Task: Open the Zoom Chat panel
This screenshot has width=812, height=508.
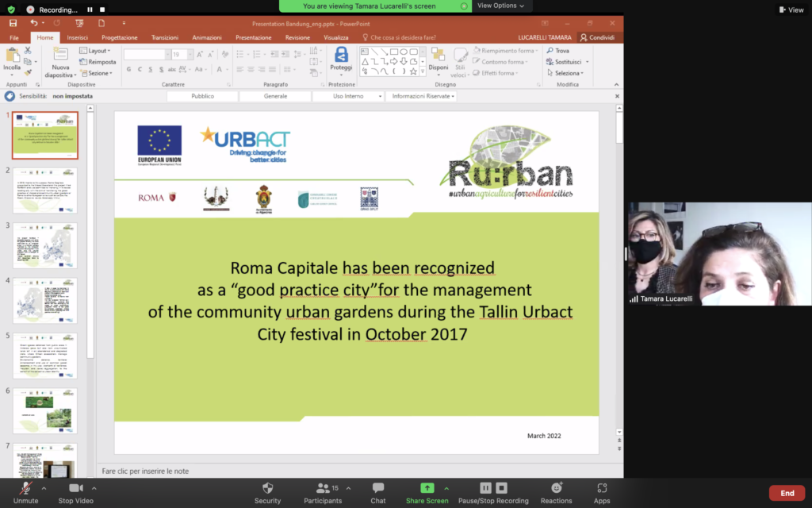Action: pyautogui.click(x=378, y=488)
